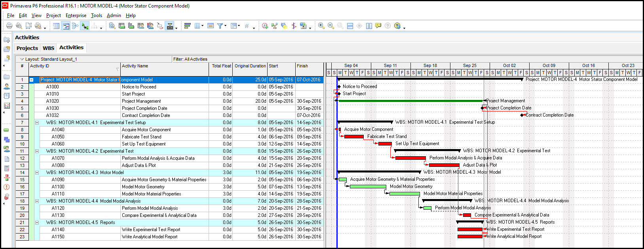Toggle the Gantt Chart view button

tap(66, 26)
